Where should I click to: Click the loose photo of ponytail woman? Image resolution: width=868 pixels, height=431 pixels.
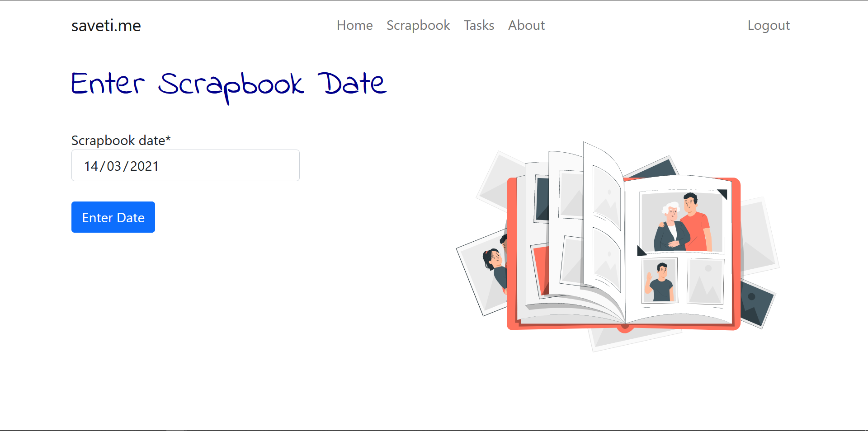(484, 273)
